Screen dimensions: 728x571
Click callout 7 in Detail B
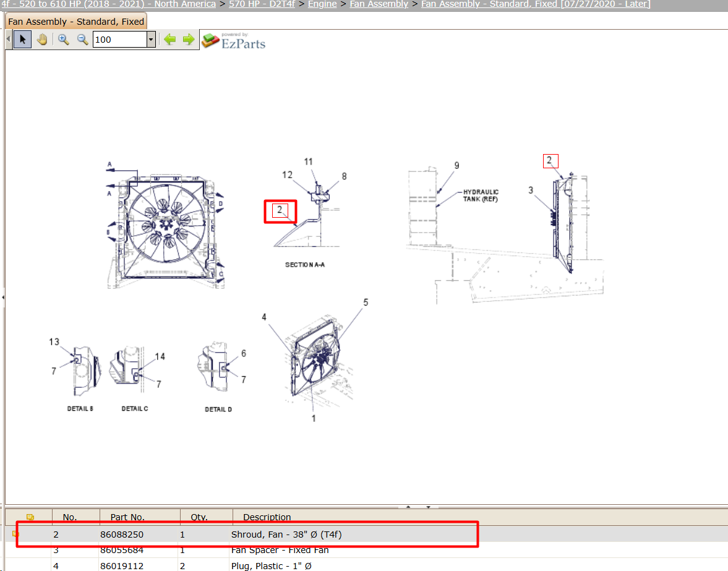click(54, 371)
